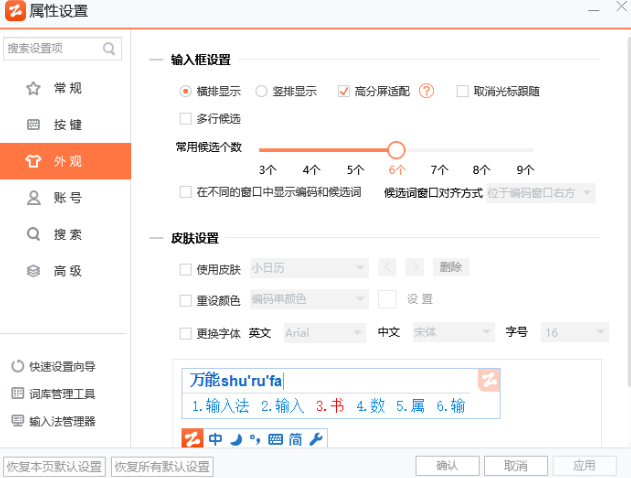Select 竖排显示 radio option
This screenshot has height=478, width=631.
point(262,91)
